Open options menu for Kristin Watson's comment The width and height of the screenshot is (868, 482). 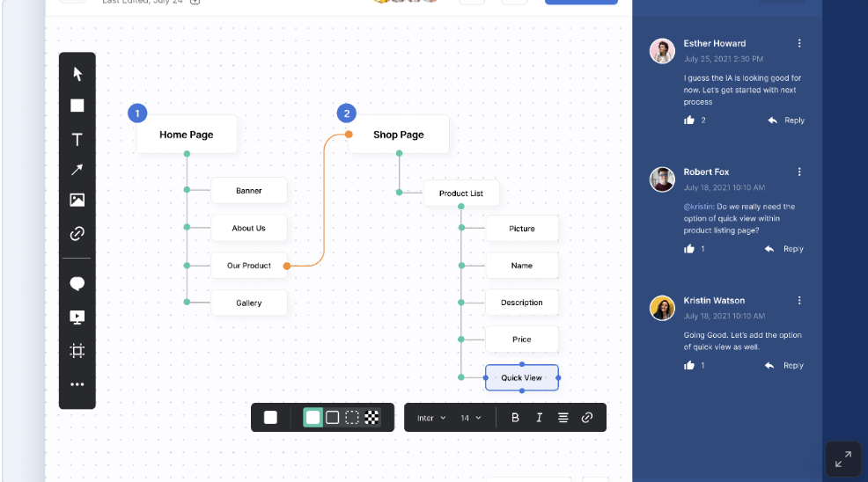pos(799,300)
